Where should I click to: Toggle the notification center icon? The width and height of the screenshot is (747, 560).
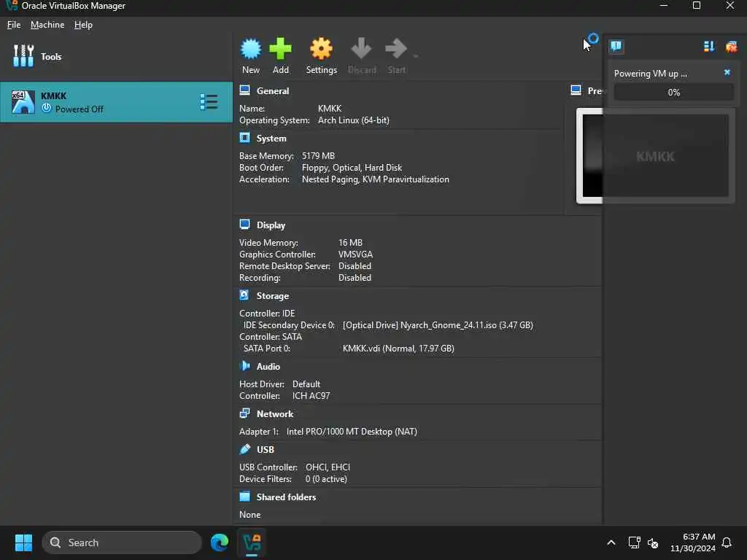[x=616, y=46]
